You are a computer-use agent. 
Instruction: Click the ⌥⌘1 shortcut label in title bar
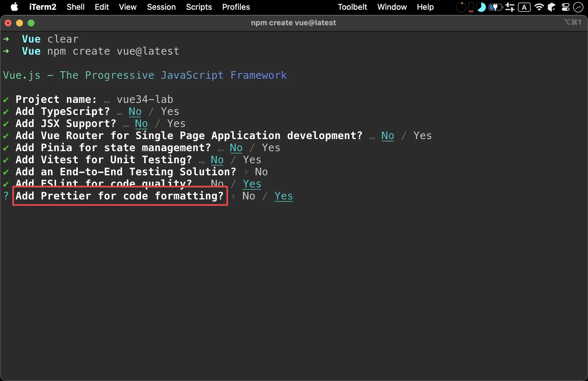[x=572, y=22]
